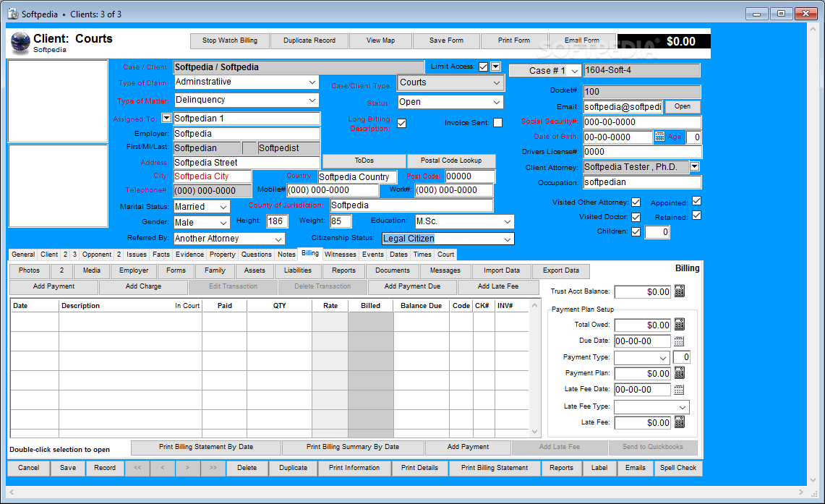Open the Marital Status dropdown

(x=224, y=207)
